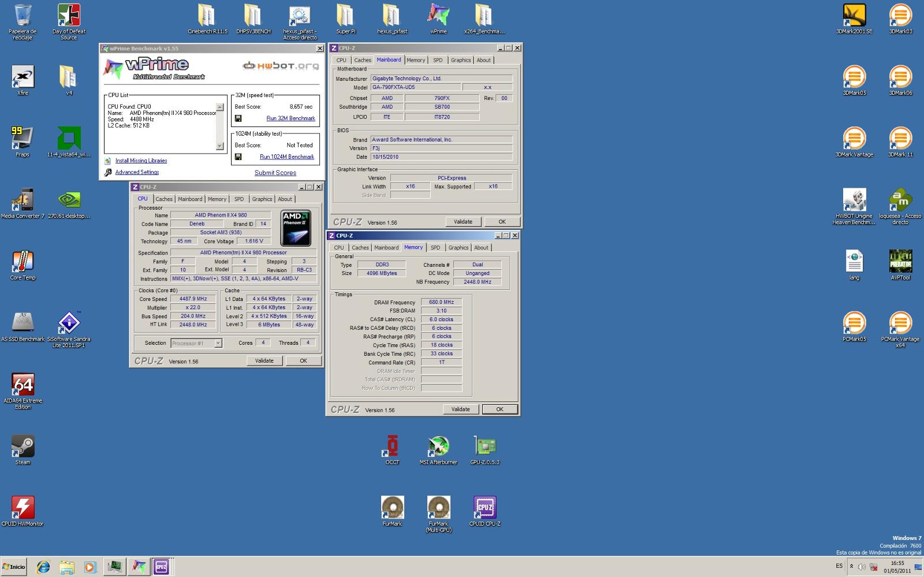Open volume icon in system tray
This screenshot has width=924, height=577.
pyautogui.click(x=862, y=567)
